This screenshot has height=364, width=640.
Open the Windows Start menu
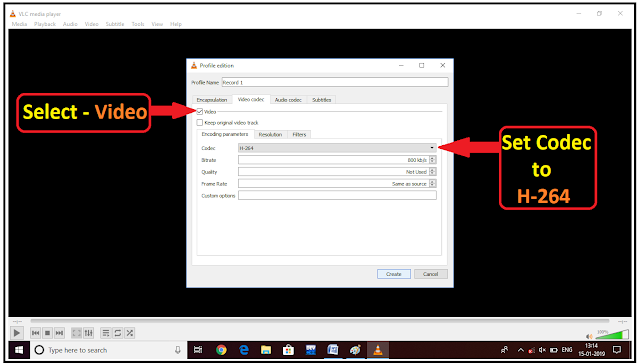[x=19, y=350]
